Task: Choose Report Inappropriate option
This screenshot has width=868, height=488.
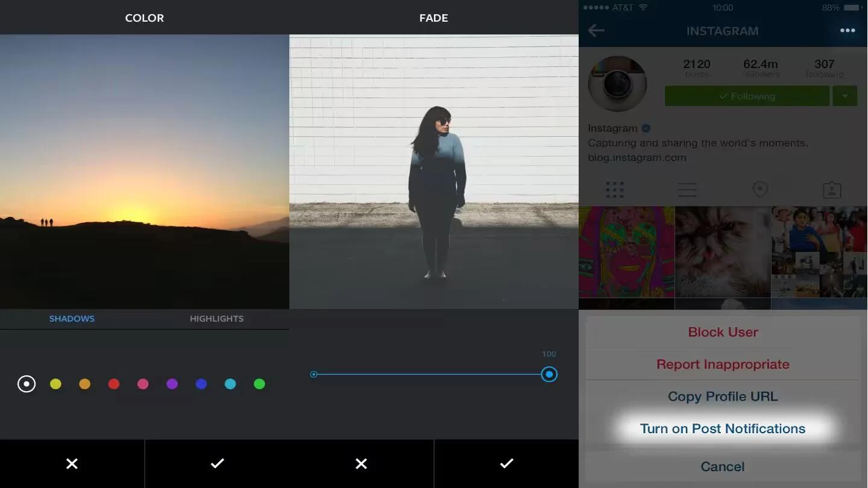Action: pos(723,364)
